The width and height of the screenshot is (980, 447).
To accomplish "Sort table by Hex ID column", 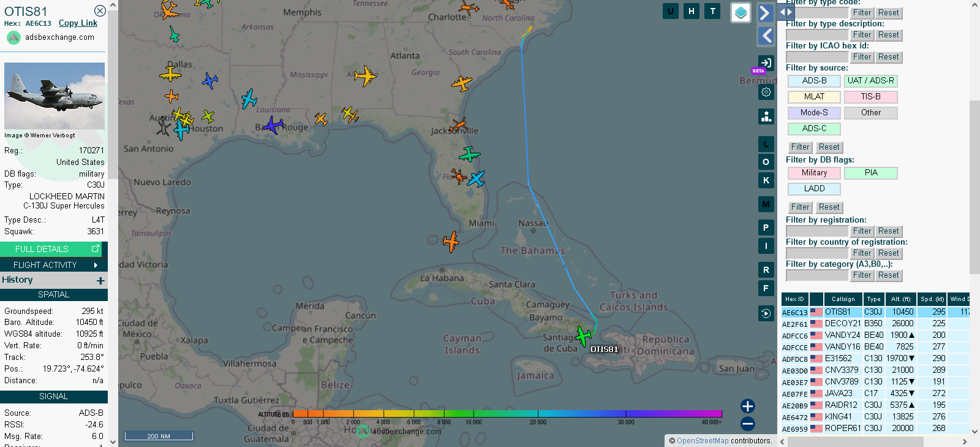I will pyautogui.click(x=795, y=299).
